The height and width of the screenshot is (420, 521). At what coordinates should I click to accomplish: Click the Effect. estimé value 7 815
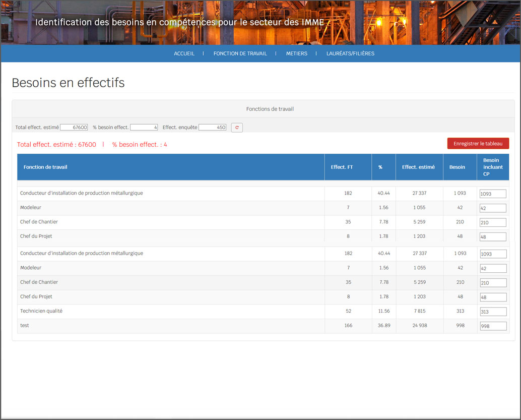click(420, 311)
